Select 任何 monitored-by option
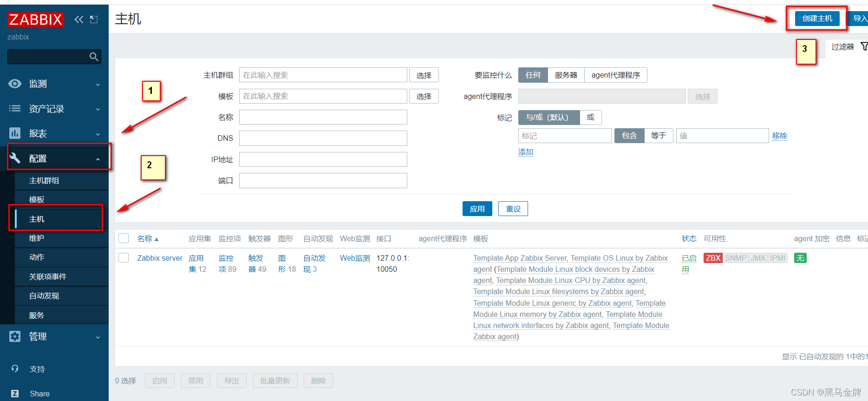 pos(533,75)
